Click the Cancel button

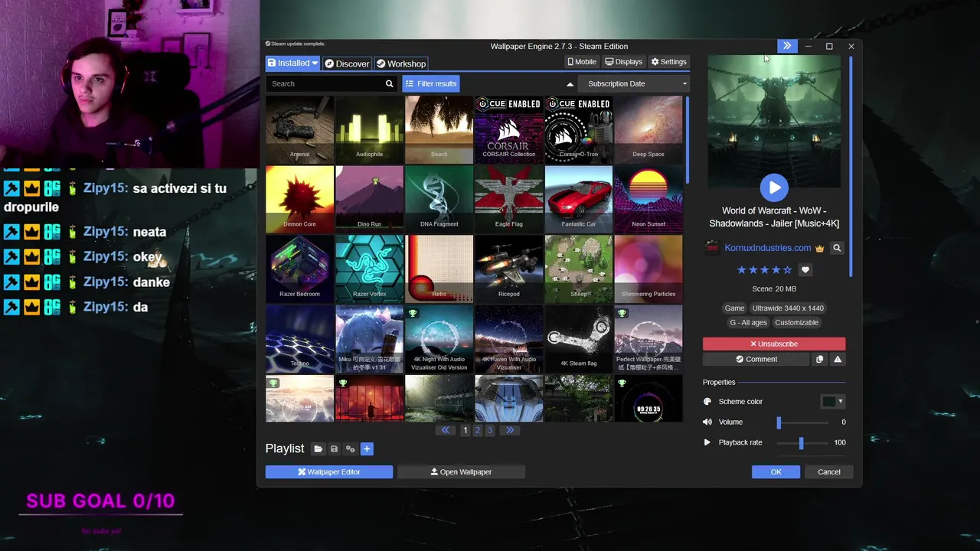pyautogui.click(x=829, y=472)
